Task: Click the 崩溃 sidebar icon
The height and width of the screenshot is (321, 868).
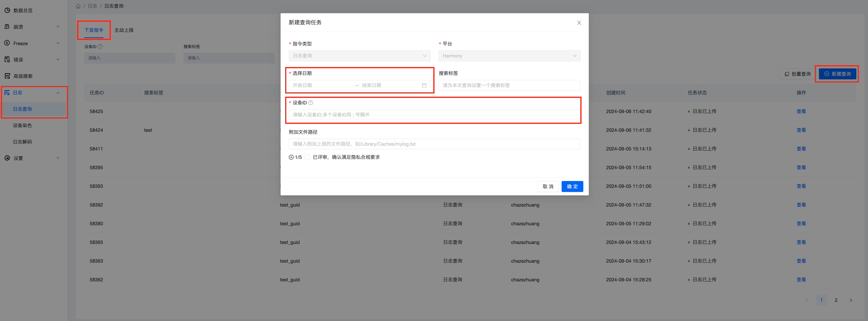Action: point(7,27)
